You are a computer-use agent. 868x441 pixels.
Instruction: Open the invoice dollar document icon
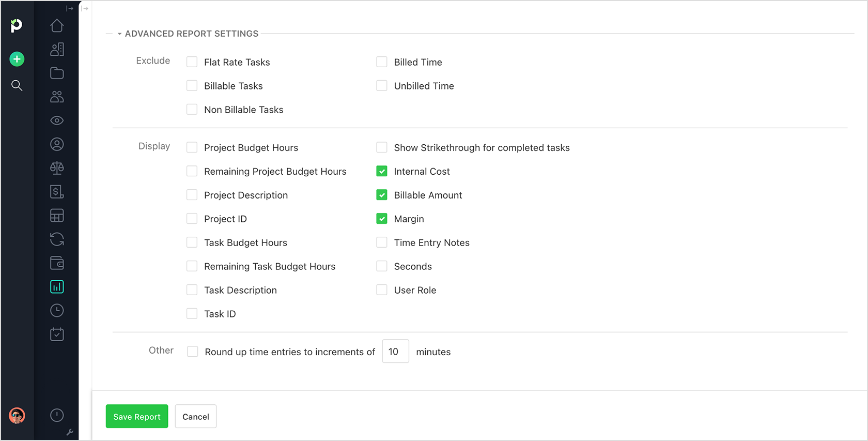pyautogui.click(x=57, y=192)
